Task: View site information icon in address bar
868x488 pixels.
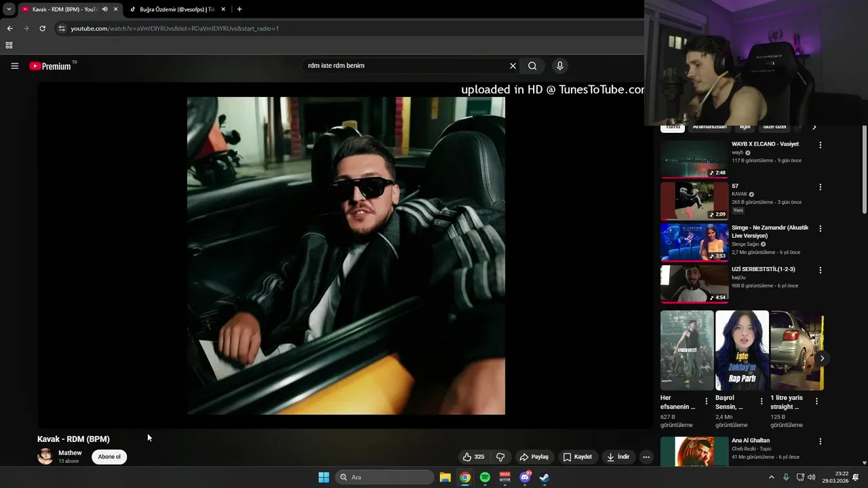Action: point(62,28)
